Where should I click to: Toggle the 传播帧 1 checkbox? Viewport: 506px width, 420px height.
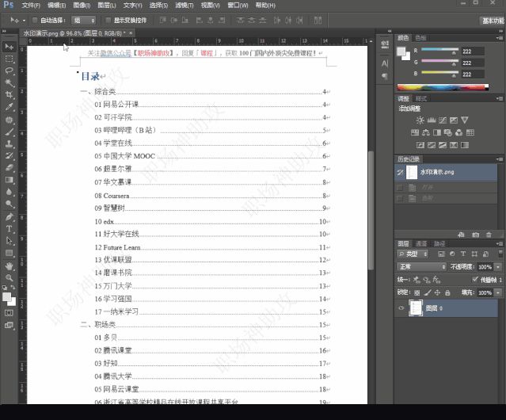[475, 280]
